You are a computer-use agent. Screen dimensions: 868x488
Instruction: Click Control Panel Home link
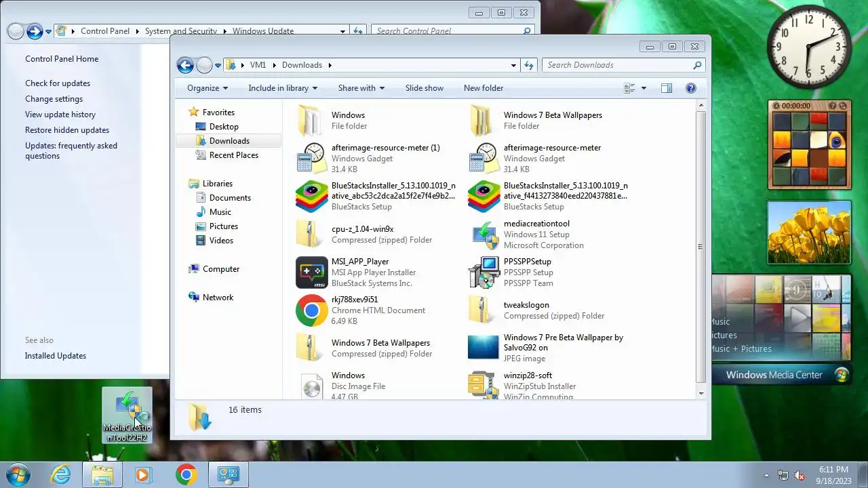62,59
